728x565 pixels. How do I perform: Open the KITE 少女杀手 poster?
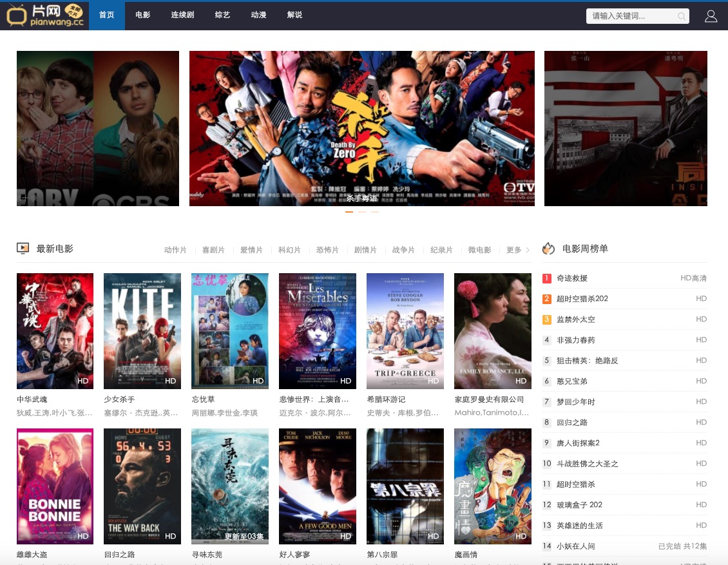click(x=142, y=331)
